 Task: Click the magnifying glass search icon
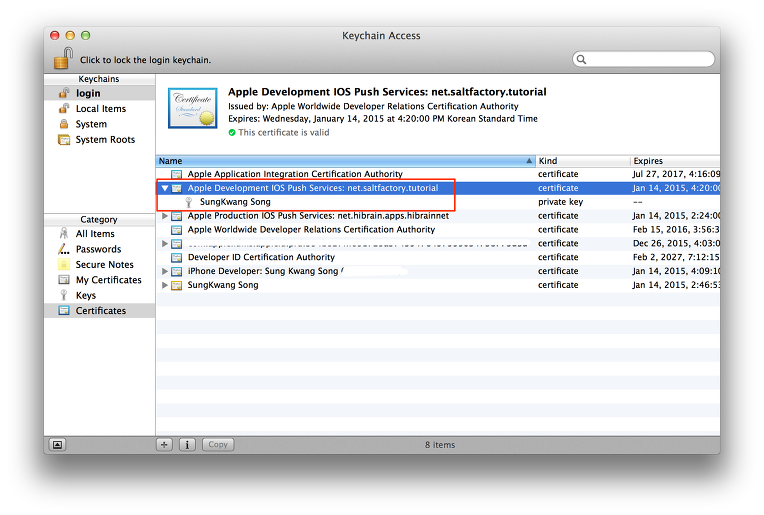[581, 59]
